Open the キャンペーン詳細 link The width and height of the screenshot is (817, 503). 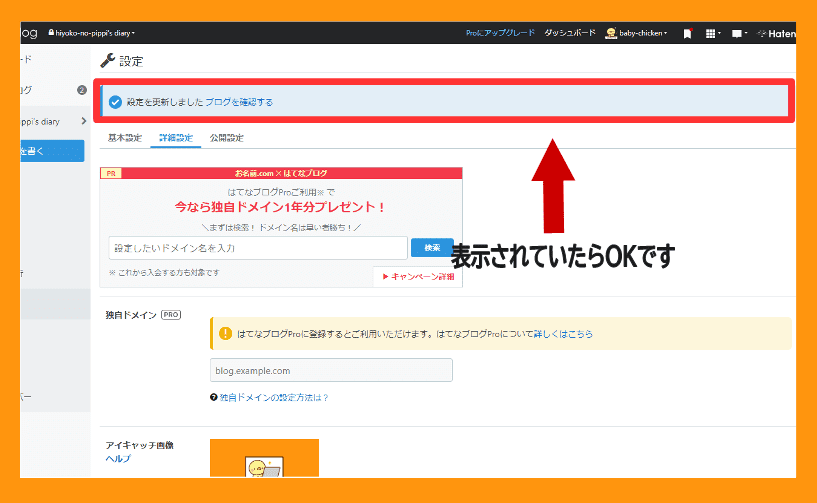418,276
